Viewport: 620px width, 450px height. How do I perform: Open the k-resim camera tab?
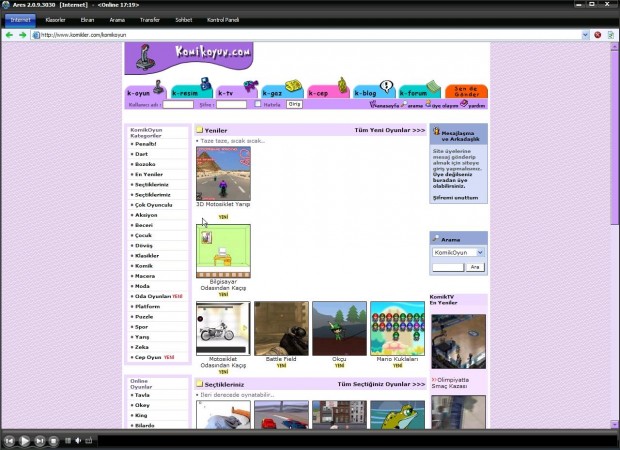click(192, 89)
